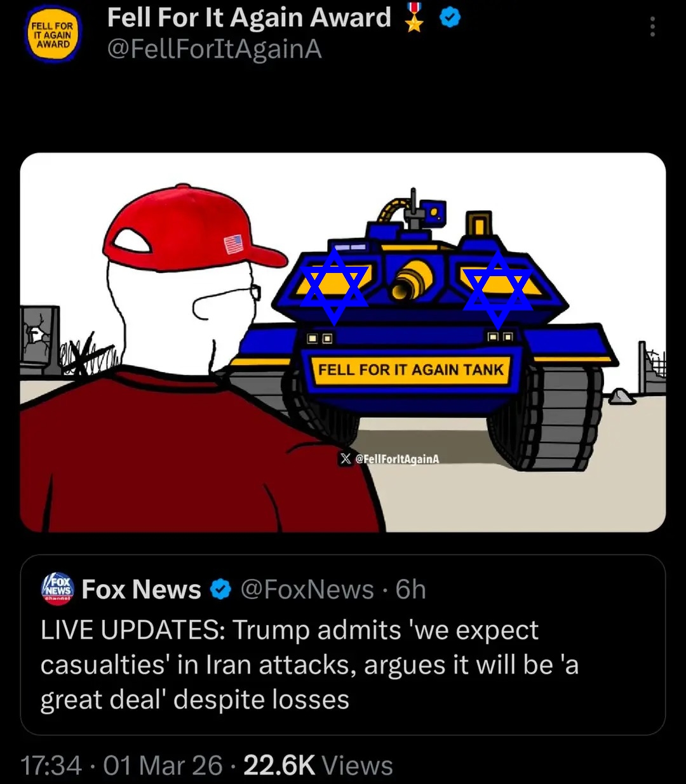Click the 22.6K Views counter
This screenshot has width=686, height=784.
pos(318,765)
